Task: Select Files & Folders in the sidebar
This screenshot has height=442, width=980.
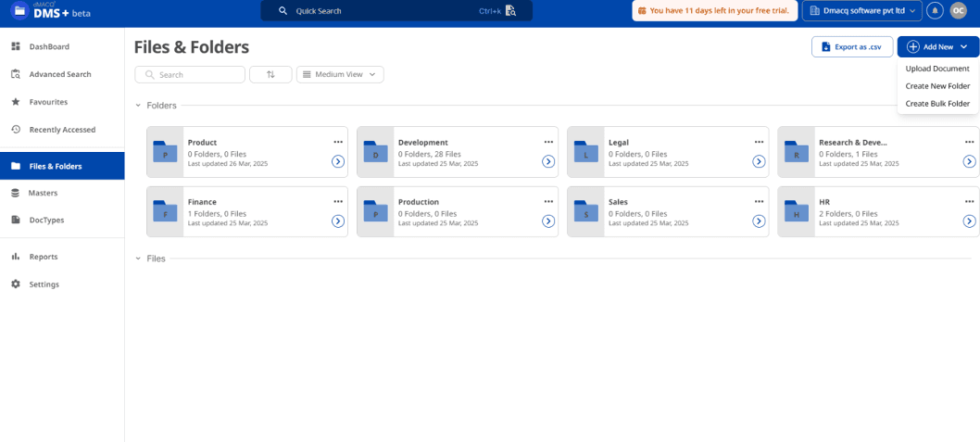Action: (62, 166)
